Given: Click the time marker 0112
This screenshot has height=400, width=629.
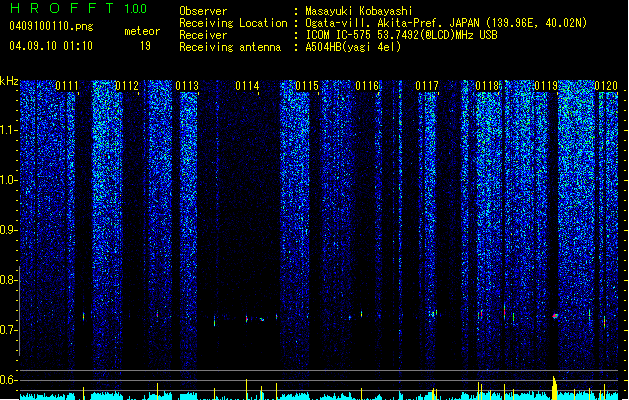Looking at the screenshot, I should click(127, 86).
